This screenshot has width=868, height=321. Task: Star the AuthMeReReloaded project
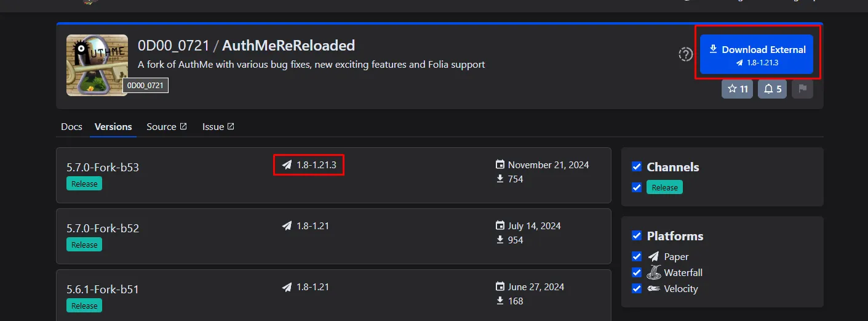(x=737, y=89)
